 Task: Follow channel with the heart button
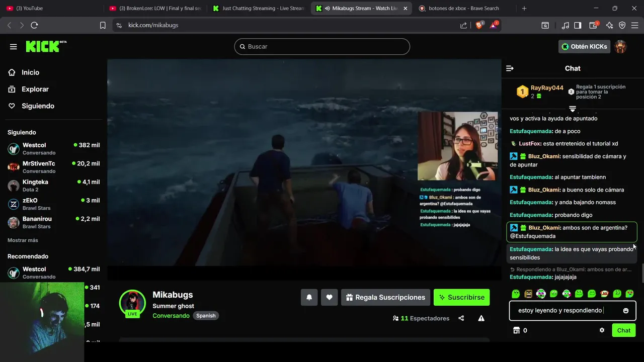329,297
